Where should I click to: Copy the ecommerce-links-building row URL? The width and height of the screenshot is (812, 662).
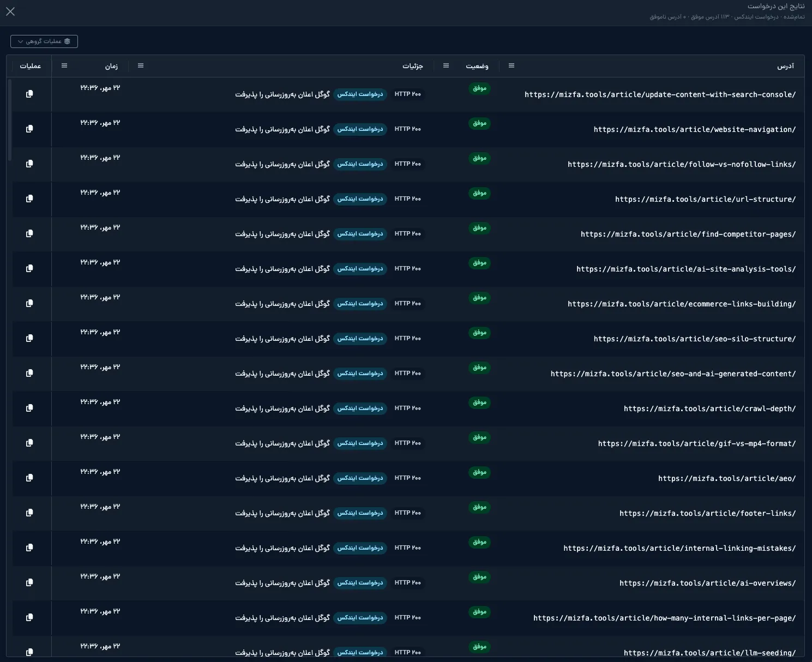point(29,303)
